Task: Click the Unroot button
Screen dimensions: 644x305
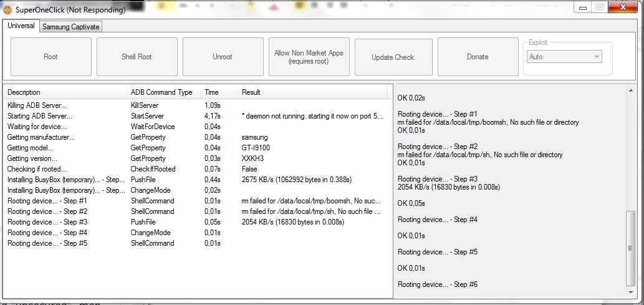Action: click(x=223, y=57)
